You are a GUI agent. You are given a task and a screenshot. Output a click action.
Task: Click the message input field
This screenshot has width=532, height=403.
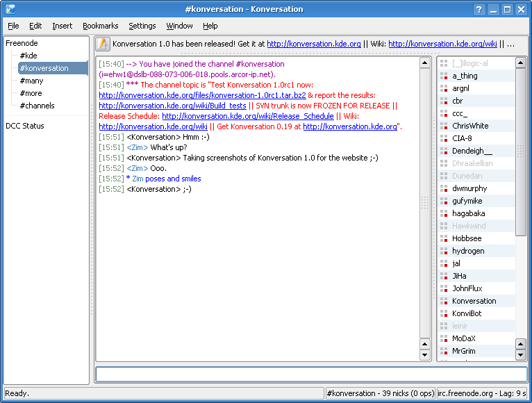click(x=311, y=375)
